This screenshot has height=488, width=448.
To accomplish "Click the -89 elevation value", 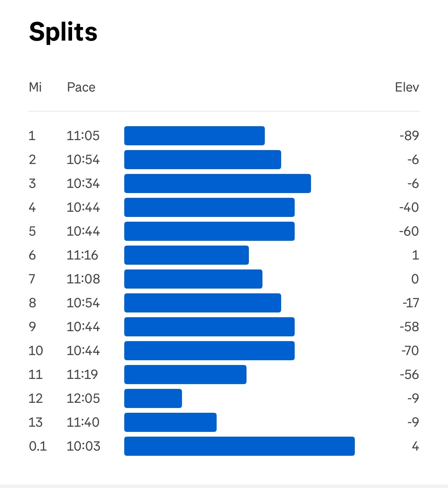I will pos(409,136).
